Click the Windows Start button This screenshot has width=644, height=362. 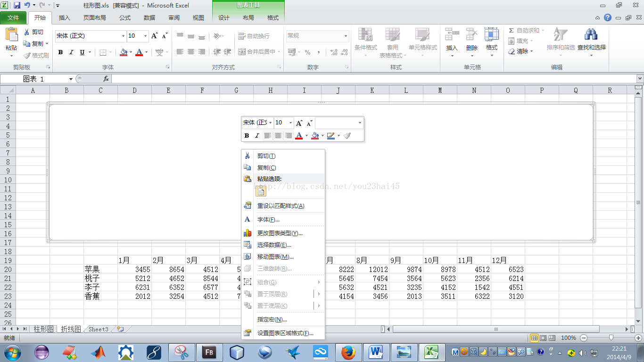[x=12, y=352]
